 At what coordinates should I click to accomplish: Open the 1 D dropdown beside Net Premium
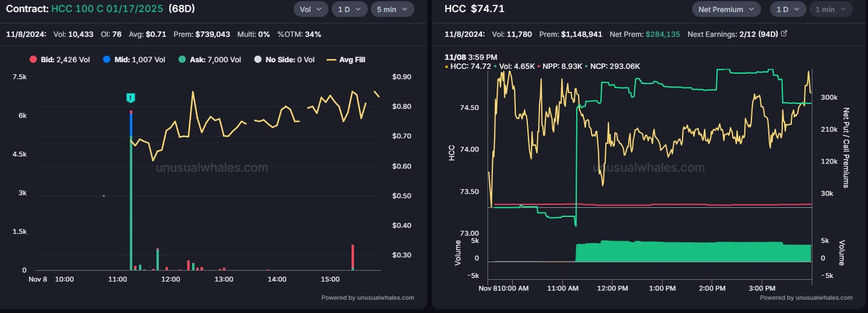coord(788,8)
